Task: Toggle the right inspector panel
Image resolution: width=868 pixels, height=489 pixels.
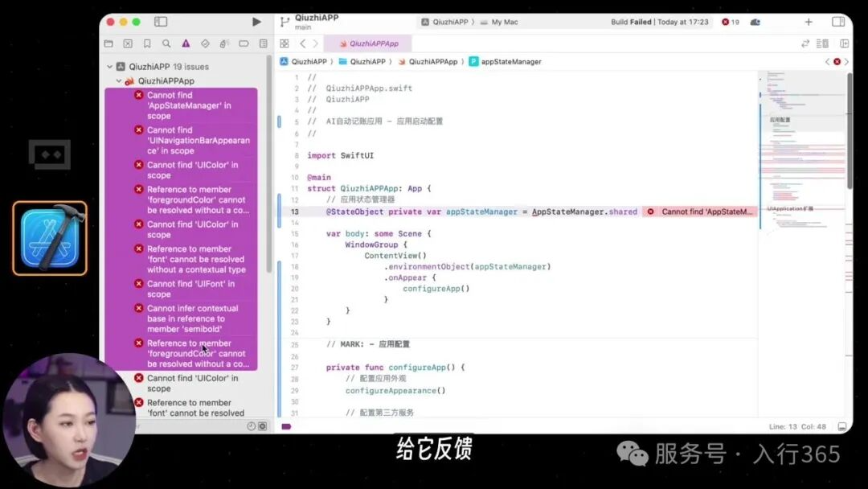Action: 837,22
